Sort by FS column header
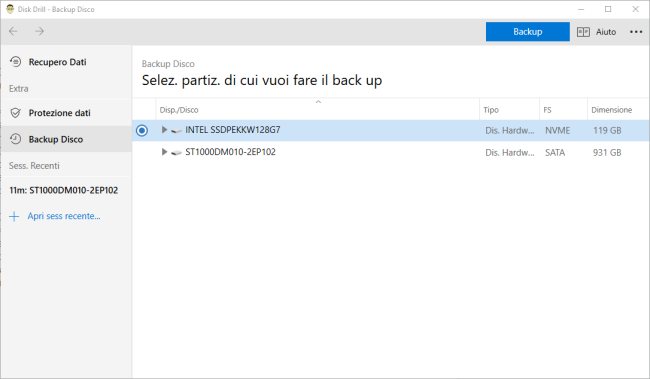The width and height of the screenshot is (650, 379). click(547, 110)
